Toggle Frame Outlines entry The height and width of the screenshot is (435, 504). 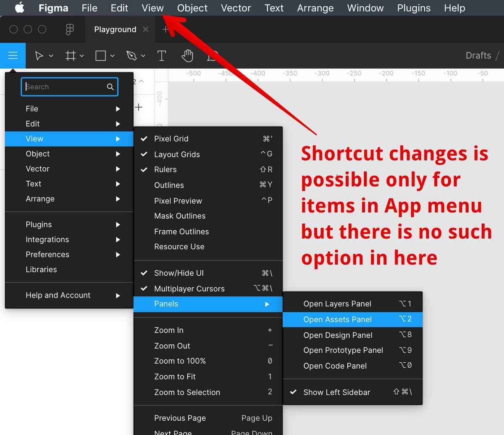(x=208, y=232)
